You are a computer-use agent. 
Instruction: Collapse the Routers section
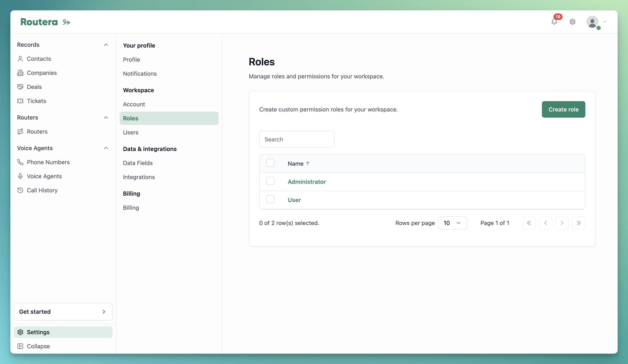tap(106, 117)
